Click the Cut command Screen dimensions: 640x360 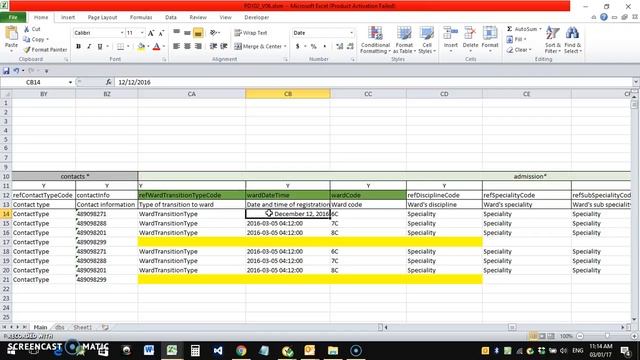click(x=32, y=29)
